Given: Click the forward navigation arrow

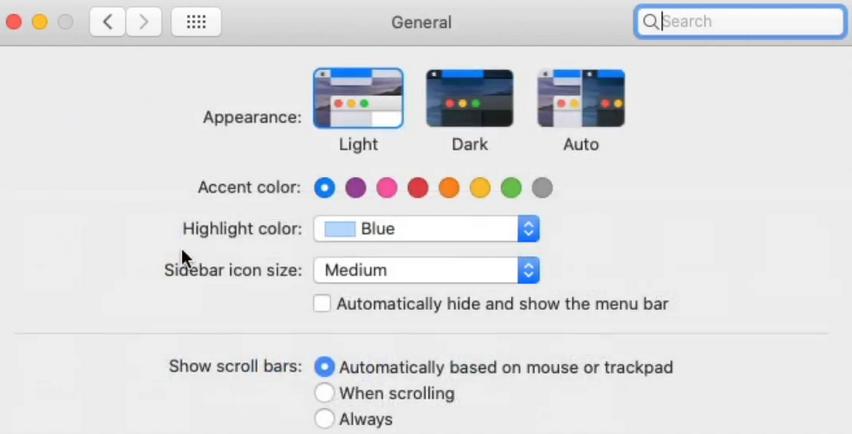Looking at the screenshot, I should pos(143,21).
